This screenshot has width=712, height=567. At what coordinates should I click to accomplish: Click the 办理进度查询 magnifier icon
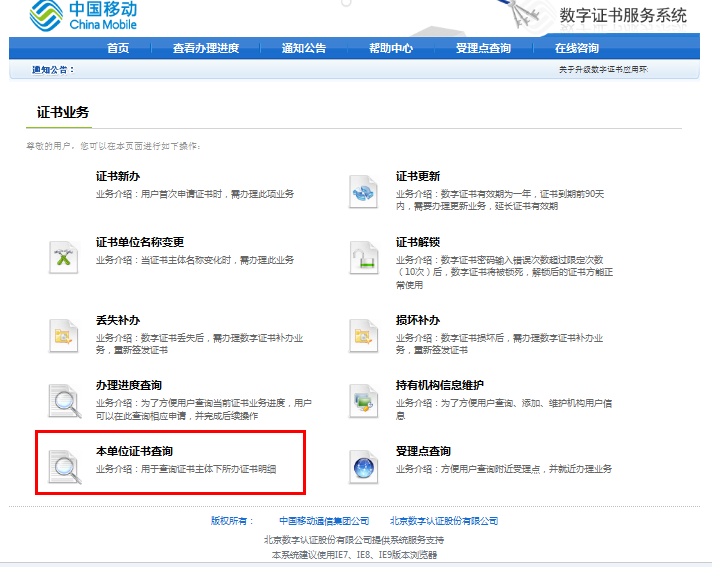tap(64, 400)
